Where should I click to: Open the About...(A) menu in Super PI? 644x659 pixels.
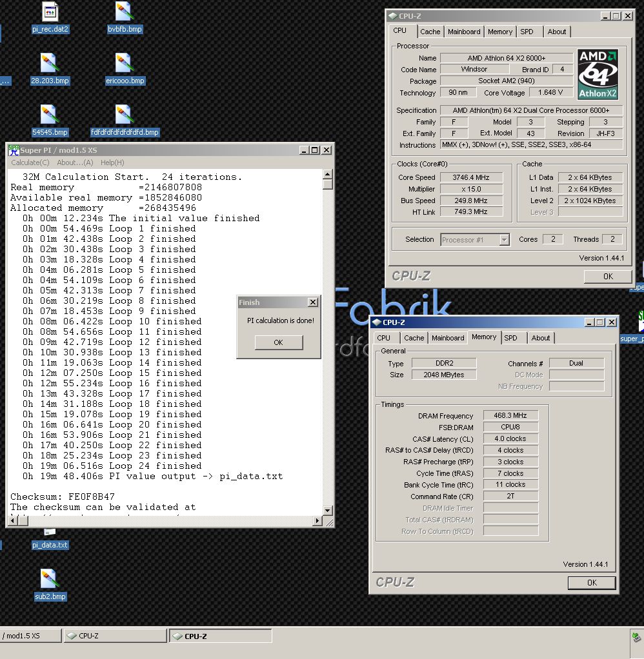coord(75,162)
